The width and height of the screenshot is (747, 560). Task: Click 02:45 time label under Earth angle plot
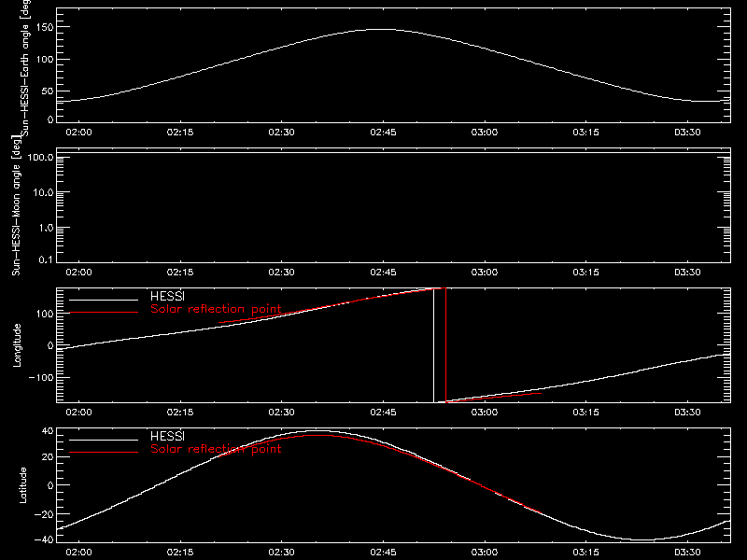(383, 132)
